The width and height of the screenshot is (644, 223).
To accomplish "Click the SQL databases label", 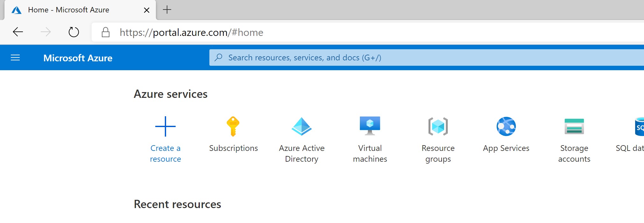I will coord(630,148).
